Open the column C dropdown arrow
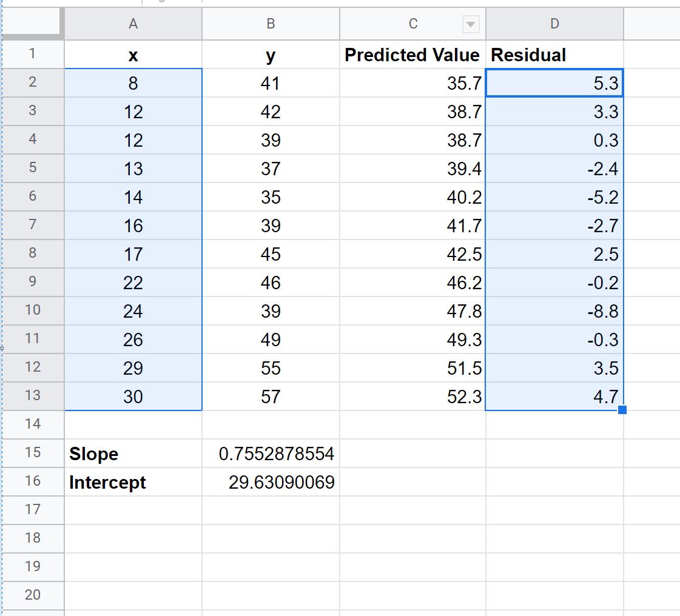The width and height of the screenshot is (680, 616). pyautogui.click(x=471, y=24)
